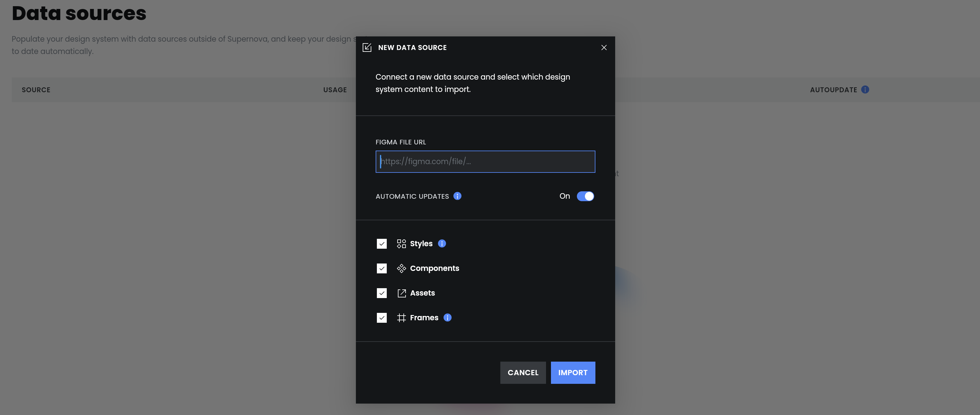
Task: Click the Import button
Action: click(573, 373)
